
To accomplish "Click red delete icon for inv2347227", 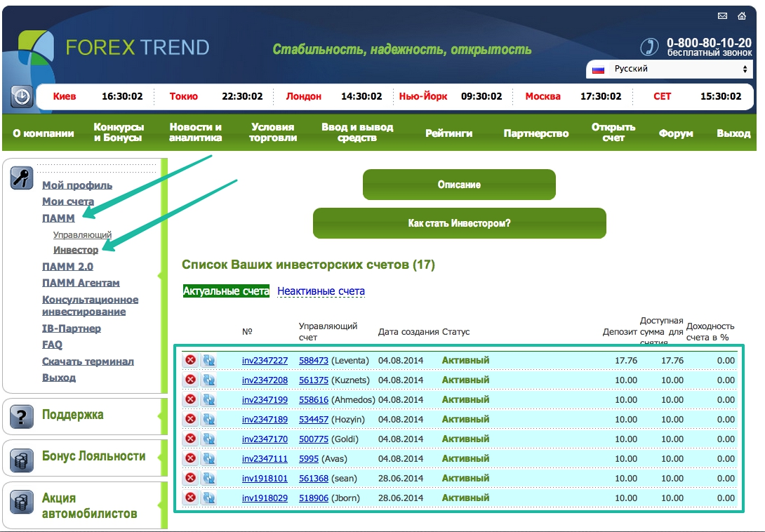I will [190, 360].
